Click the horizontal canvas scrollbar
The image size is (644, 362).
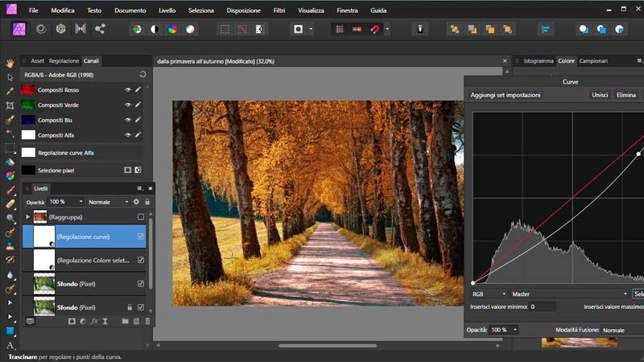coord(328,346)
